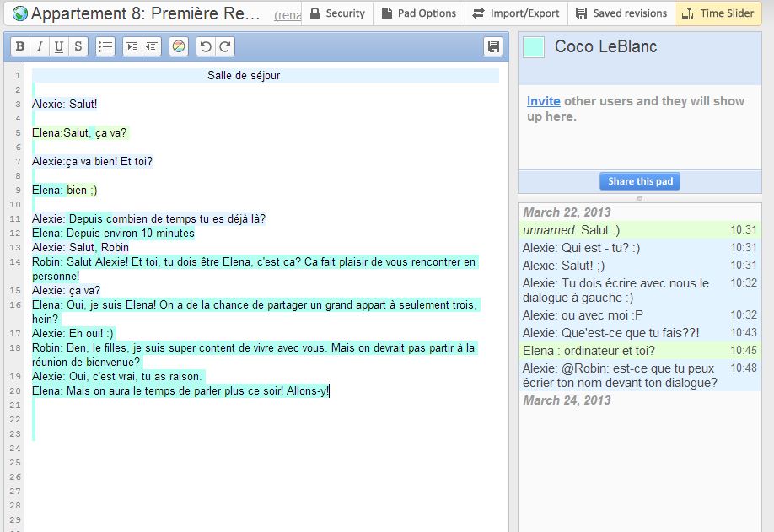The height and width of the screenshot is (532, 774).
Task: Outdent the selected text
Action: tap(152, 47)
